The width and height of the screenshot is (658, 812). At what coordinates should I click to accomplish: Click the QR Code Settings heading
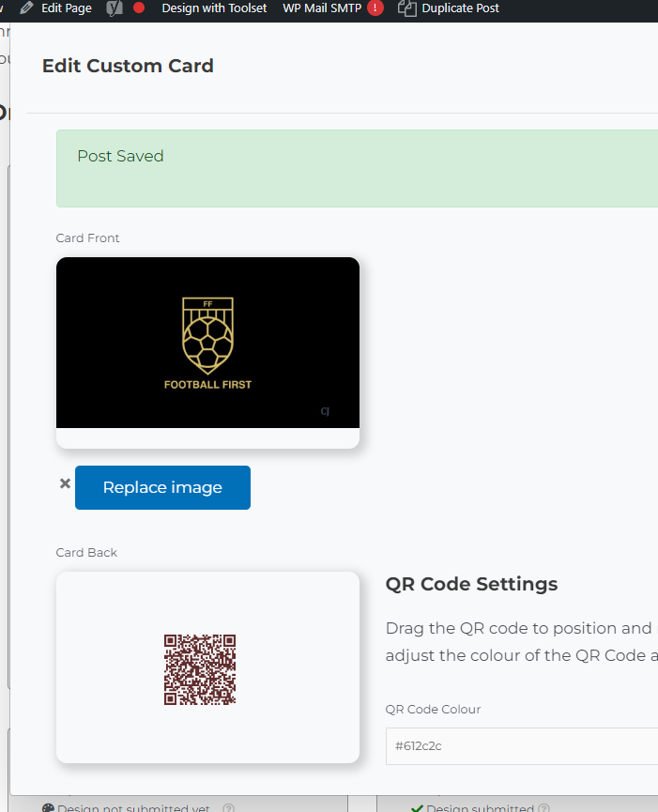point(471,584)
